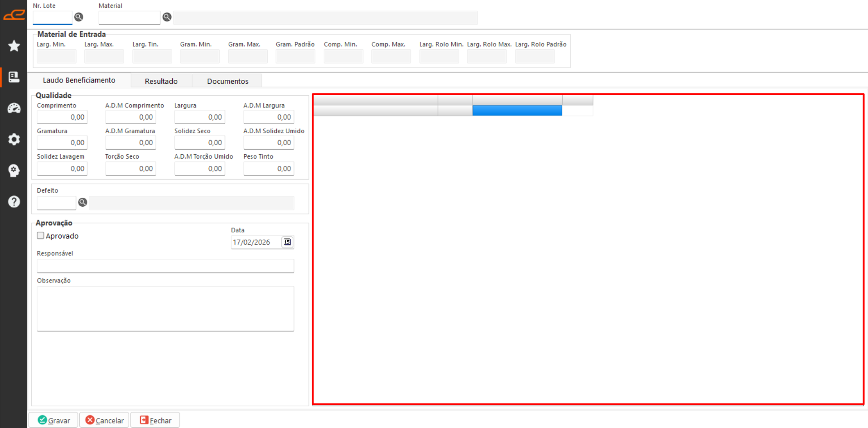Click the Peso Tinto value field
This screenshot has height=428, width=868.
[268, 169]
